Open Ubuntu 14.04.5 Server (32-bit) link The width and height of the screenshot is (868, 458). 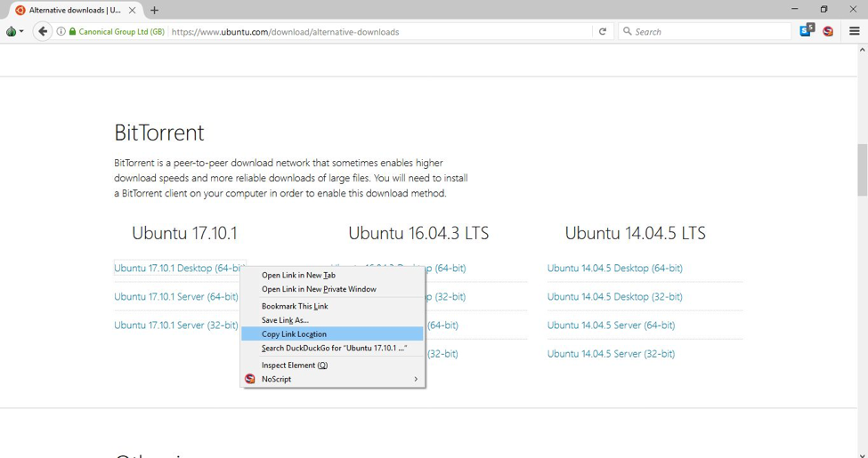coord(611,354)
